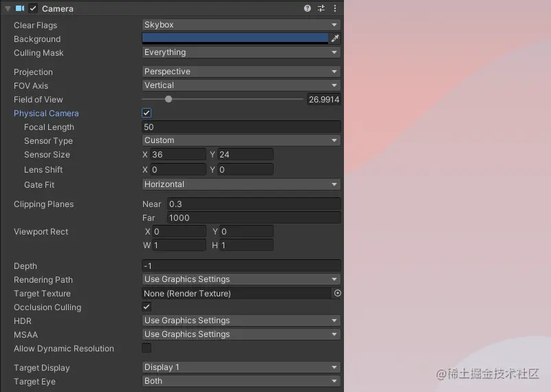Viewport: 551px width, 392px height.
Task: Open the Camera component three-dot menu
Action: pyautogui.click(x=335, y=8)
